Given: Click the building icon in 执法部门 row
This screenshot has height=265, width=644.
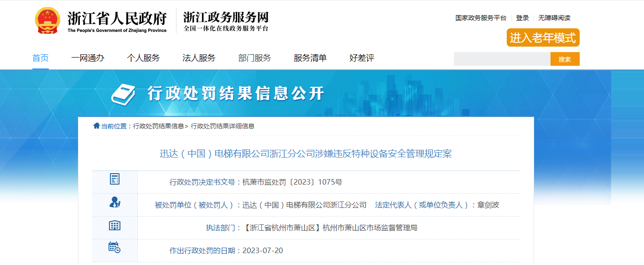Looking at the screenshot, I should click(114, 225).
